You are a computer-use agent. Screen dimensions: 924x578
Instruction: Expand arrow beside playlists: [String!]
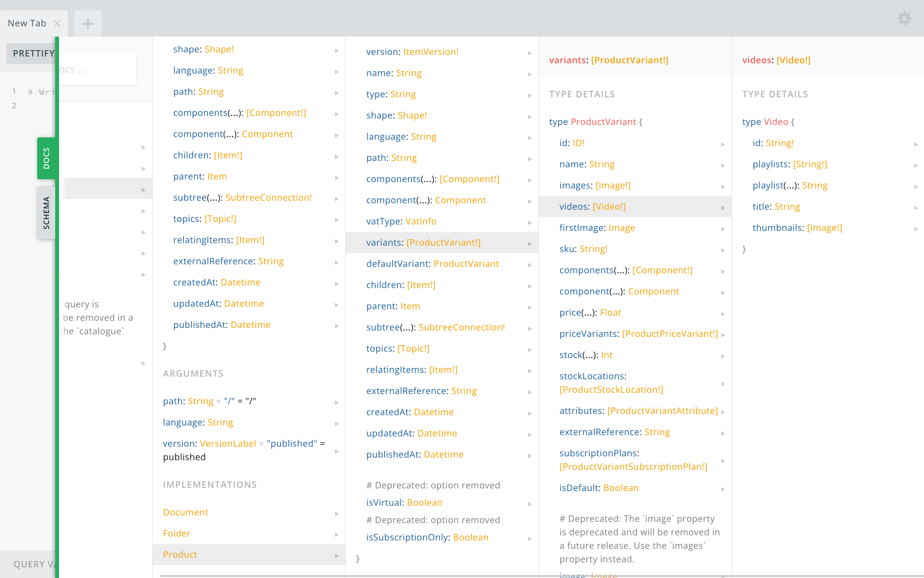coord(916,165)
